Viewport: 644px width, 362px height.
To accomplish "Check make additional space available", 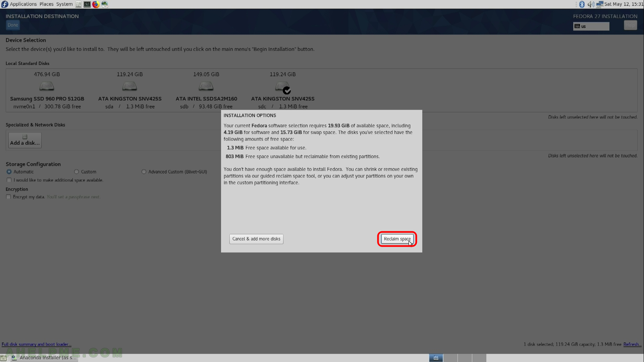I will pyautogui.click(x=9, y=180).
